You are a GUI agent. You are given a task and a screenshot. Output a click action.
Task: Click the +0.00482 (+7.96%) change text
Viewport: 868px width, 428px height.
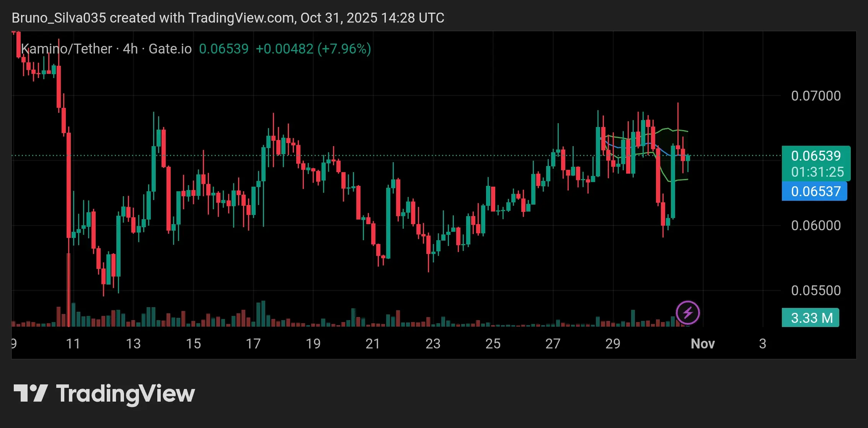pos(313,49)
